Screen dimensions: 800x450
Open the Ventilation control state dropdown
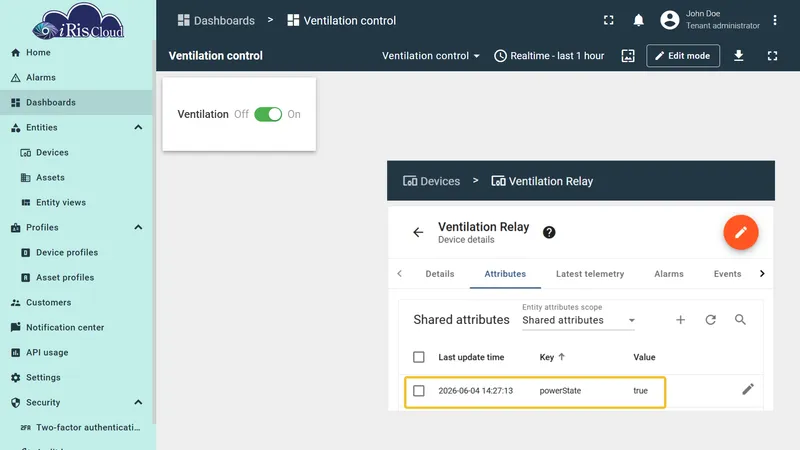tap(431, 56)
